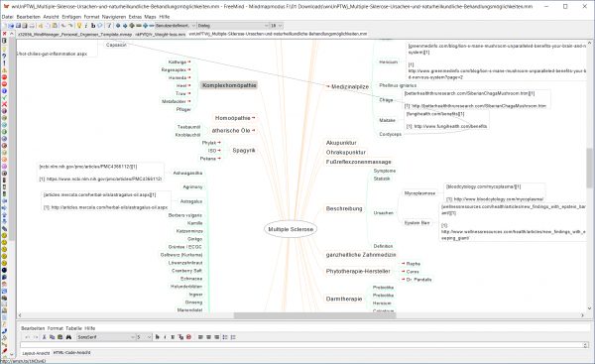This screenshot has width=595, height=364.
Task: Toggle bold on the selected node
Action: click(x=93, y=26)
